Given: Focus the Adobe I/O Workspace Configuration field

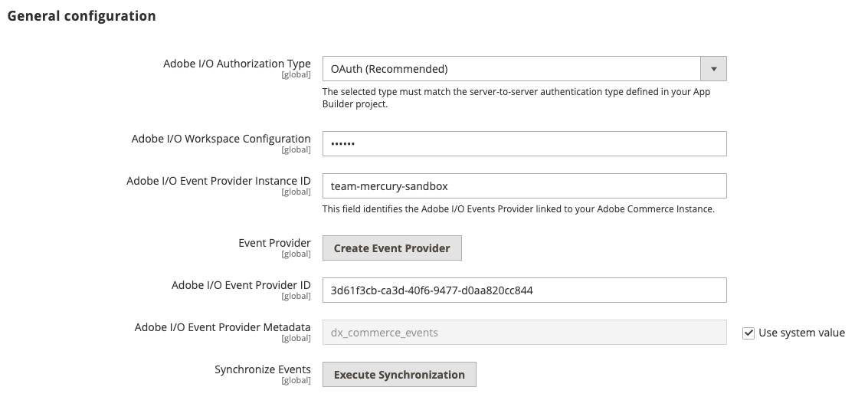Looking at the screenshot, I should coord(524,144).
